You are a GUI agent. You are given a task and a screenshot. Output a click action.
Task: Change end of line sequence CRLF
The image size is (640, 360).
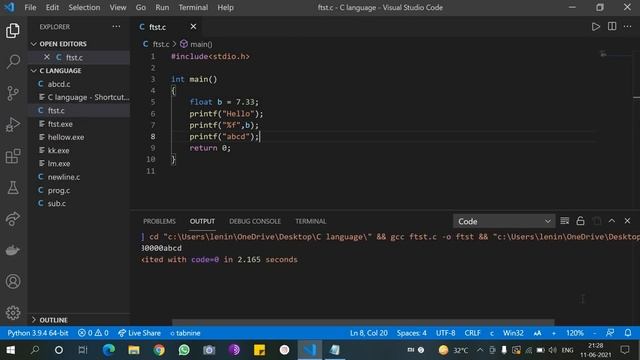point(472,333)
